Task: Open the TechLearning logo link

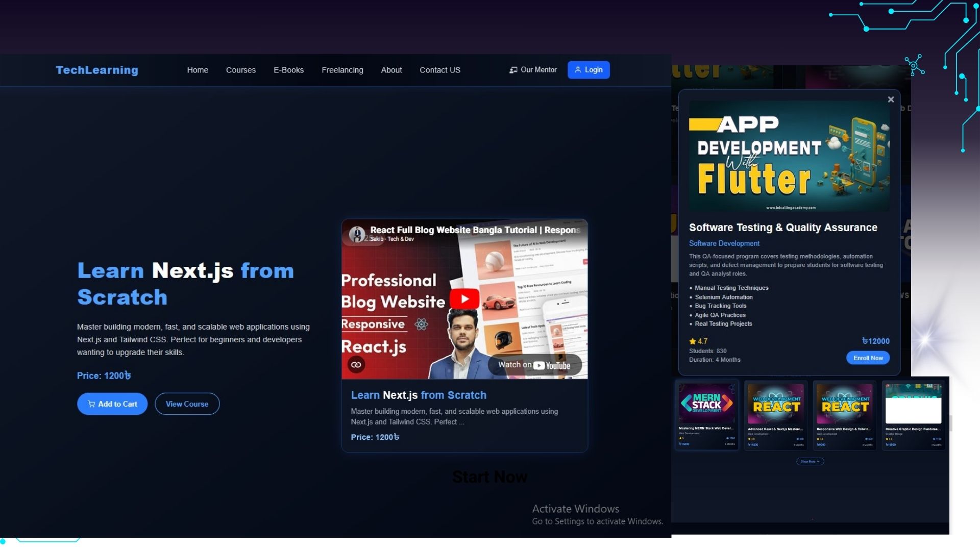Action: click(x=97, y=70)
